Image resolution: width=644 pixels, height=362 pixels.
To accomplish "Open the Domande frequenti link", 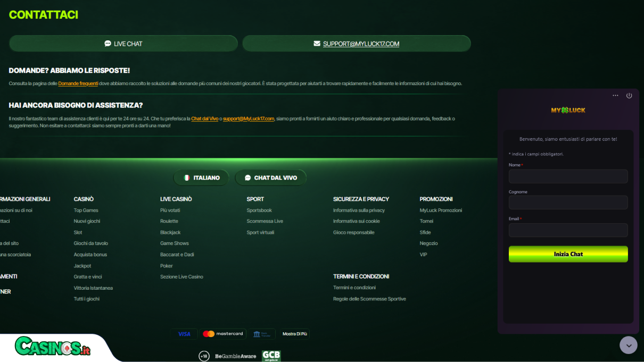I will click(x=78, y=83).
